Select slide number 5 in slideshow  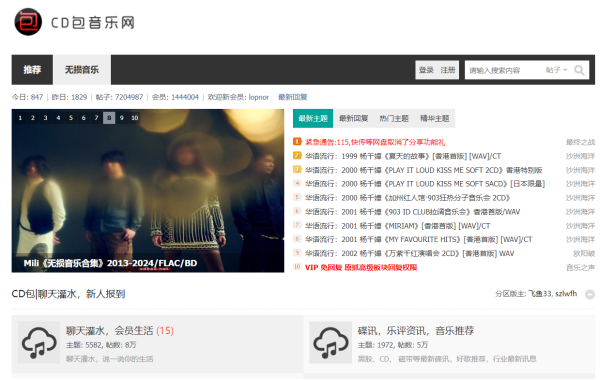click(71, 118)
